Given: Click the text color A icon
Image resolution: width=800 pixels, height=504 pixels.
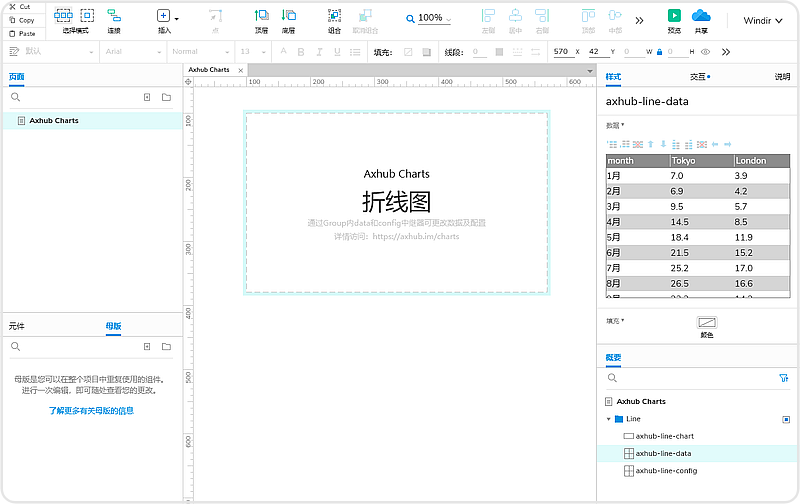Looking at the screenshot, I should pos(284,51).
